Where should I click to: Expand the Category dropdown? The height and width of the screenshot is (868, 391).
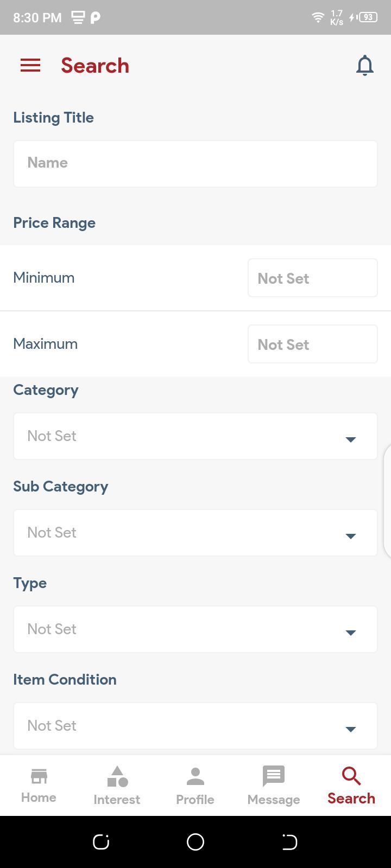click(195, 436)
